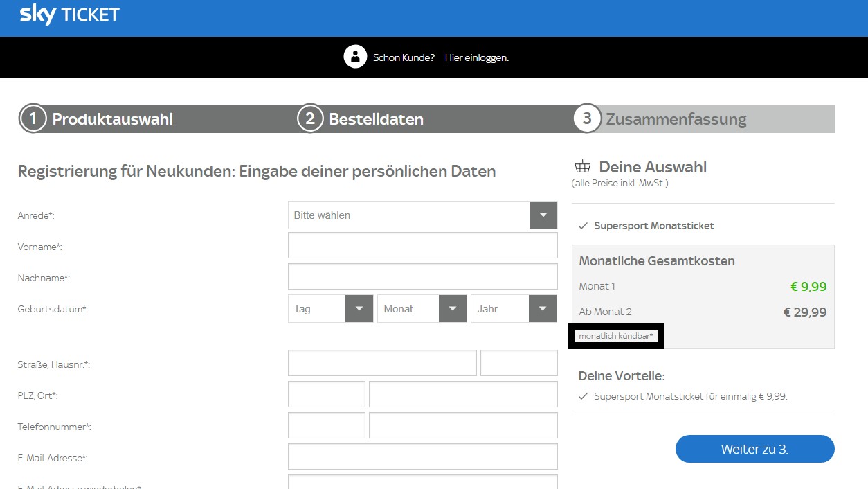
Task: Click the (alle Preise inkl. MwSt.) note
Action: tap(620, 184)
